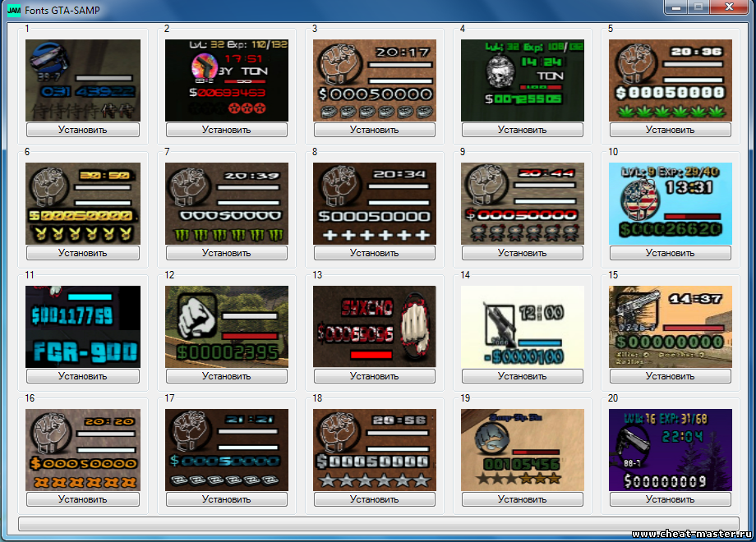Click preview 8 with white plus signs
The height and width of the screenshot is (542, 756).
pos(375,203)
